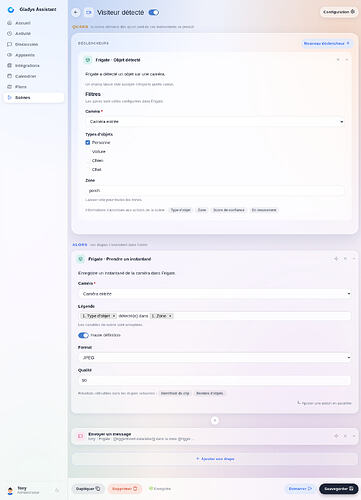Open Calendrier in the sidebar
The height and width of the screenshot is (500, 361).
click(x=33, y=76)
